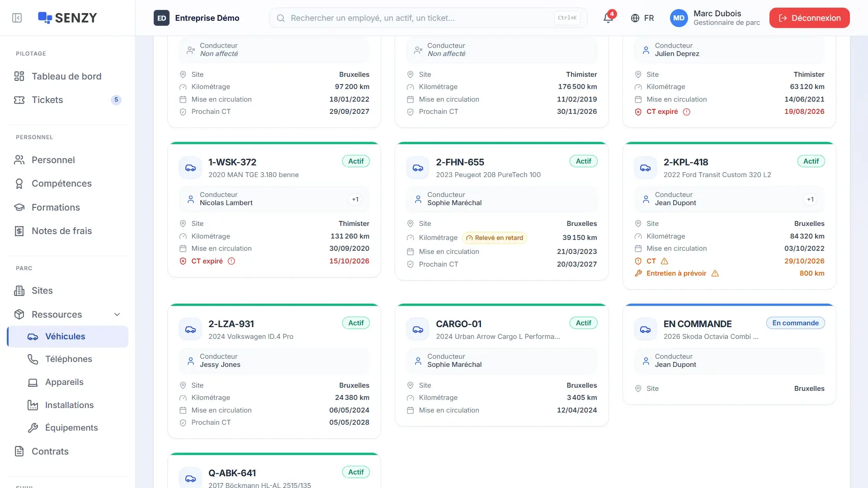
Task: Open the Personnel section
Action: click(68, 160)
